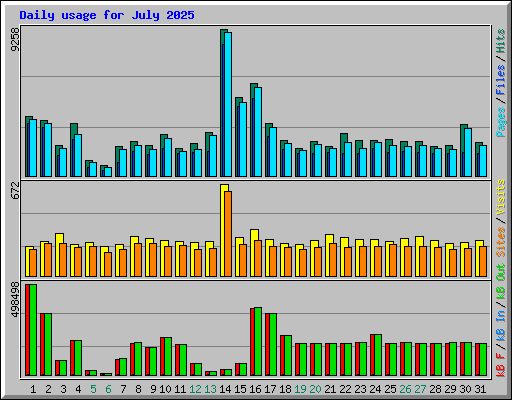Click the green kB bar for day 16
This screenshot has width=512, height=400.
tap(258, 341)
